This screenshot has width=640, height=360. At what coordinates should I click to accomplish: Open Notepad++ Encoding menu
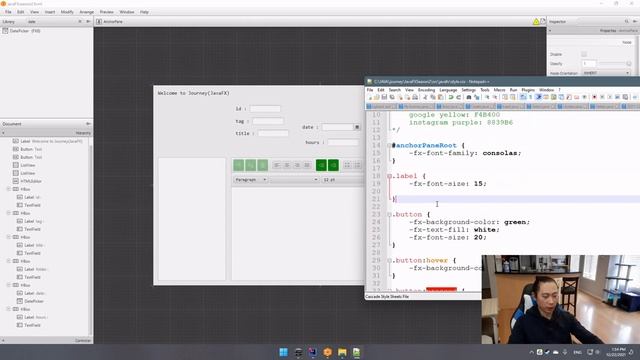tap(426, 90)
